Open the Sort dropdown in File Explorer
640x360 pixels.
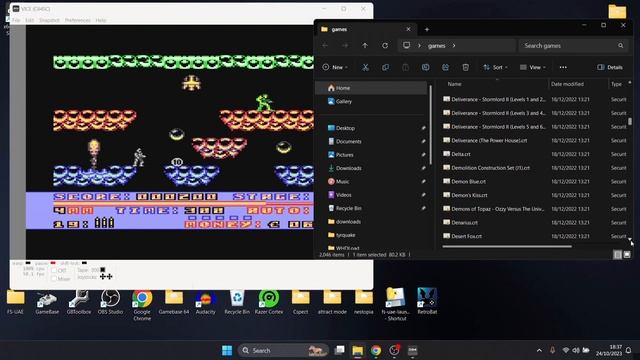[x=496, y=67]
